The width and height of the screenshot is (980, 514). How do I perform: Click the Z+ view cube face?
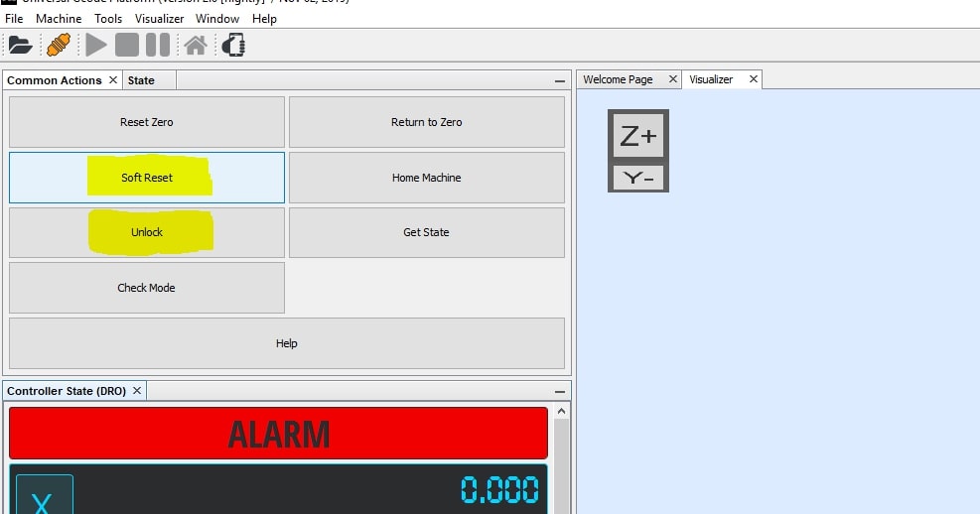637,137
